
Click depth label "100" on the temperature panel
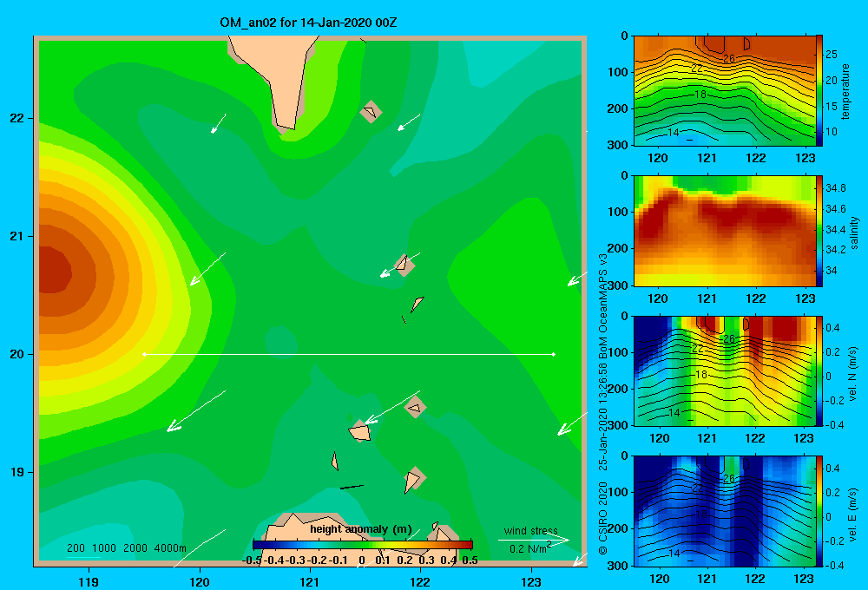[x=618, y=72]
